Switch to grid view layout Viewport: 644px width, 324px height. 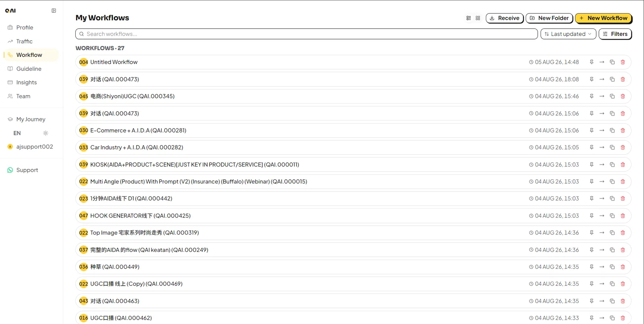(478, 18)
